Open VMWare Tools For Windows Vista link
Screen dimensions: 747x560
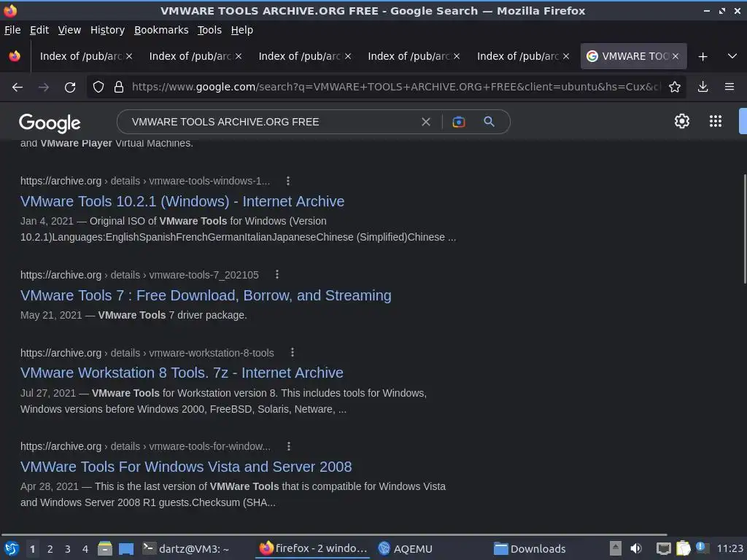[186, 467]
